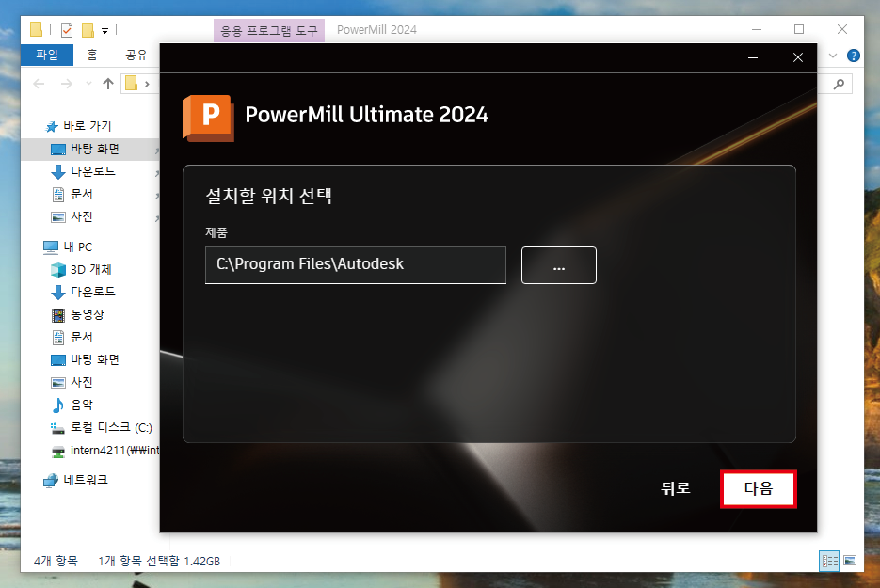The height and width of the screenshot is (588, 880).
Task: Minimize the PowerMill installer dialog
Action: pyautogui.click(x=753, y=57)
